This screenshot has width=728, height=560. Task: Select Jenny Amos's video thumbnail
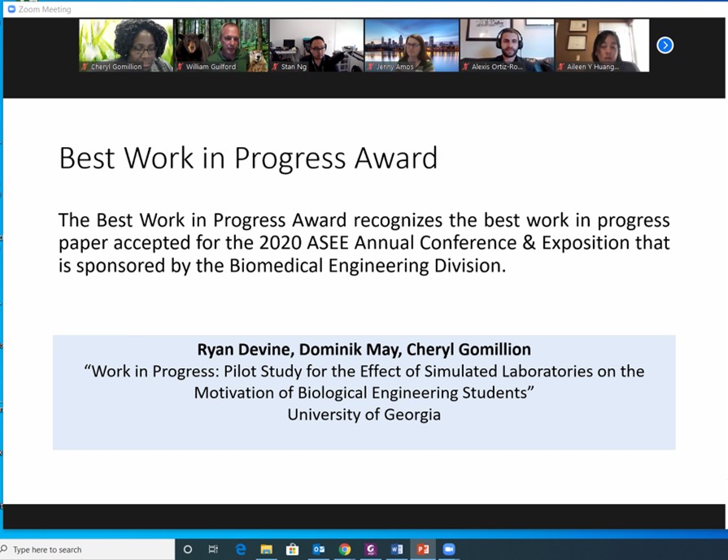412,46
